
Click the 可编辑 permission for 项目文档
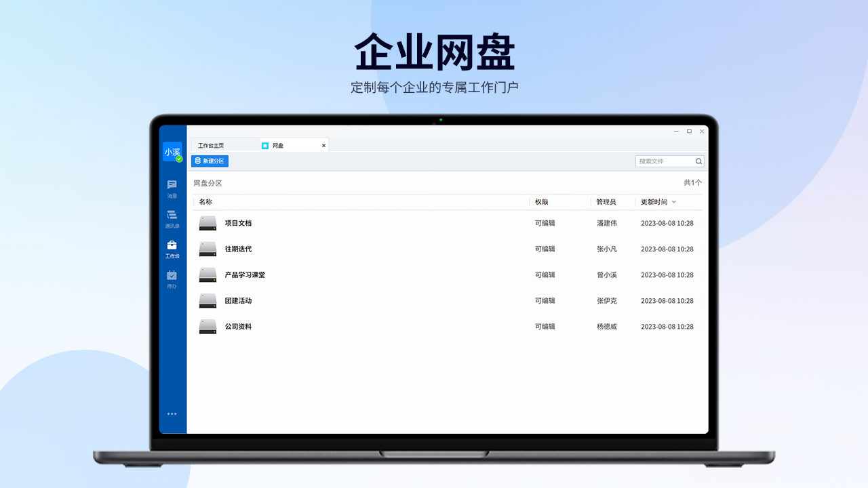click(x=545, y=223)
